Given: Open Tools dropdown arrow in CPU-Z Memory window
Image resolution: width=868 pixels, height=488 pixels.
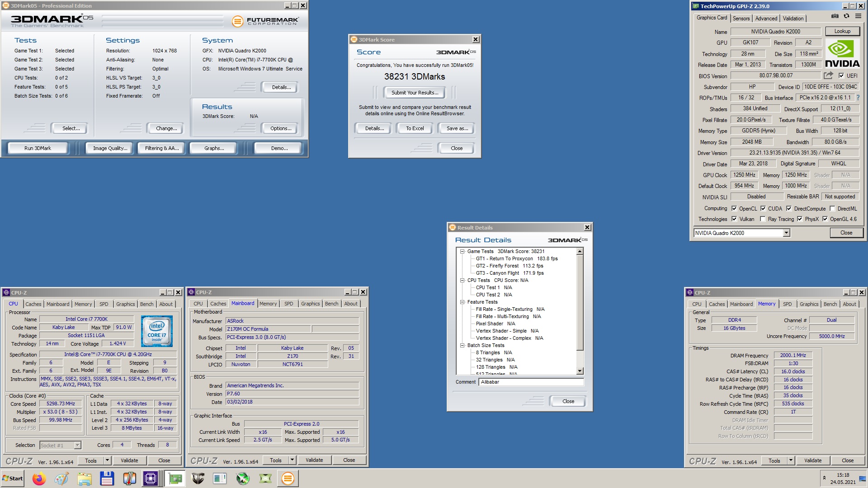Looking at the screenshot, I should tap(791, 460).
